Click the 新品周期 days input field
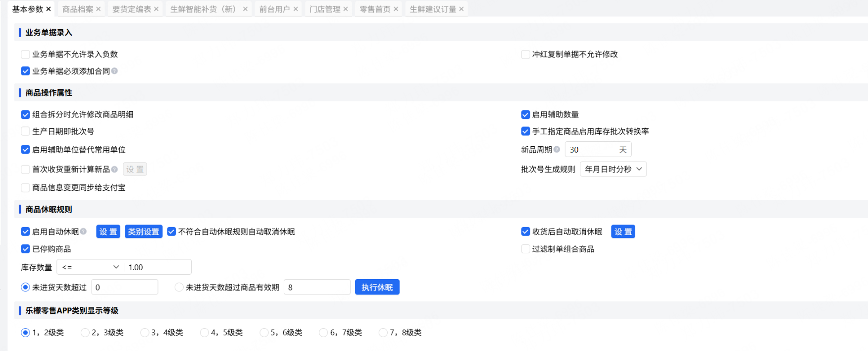 [x=592, y=149]
